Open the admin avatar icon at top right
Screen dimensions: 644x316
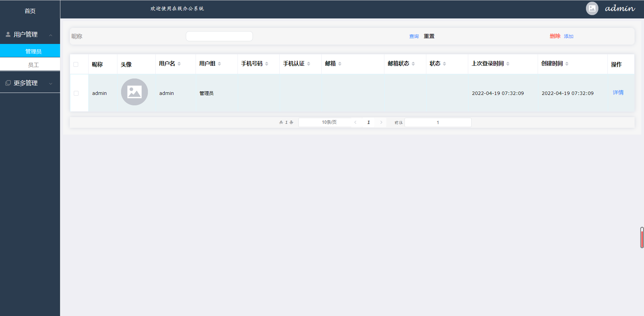(592, 8)
